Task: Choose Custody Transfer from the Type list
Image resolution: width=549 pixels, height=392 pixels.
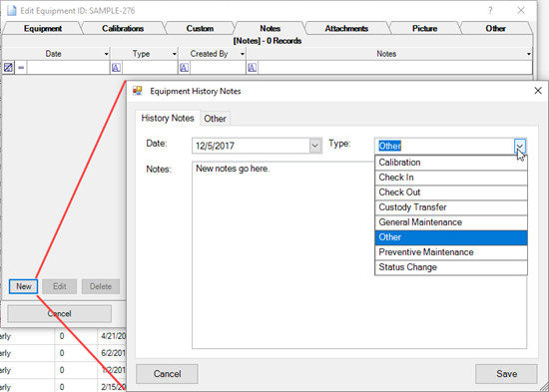Action: (451, 207)
